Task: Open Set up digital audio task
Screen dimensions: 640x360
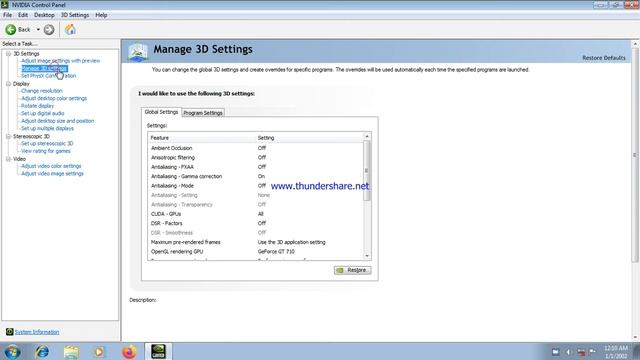Action: click(42, 113)
